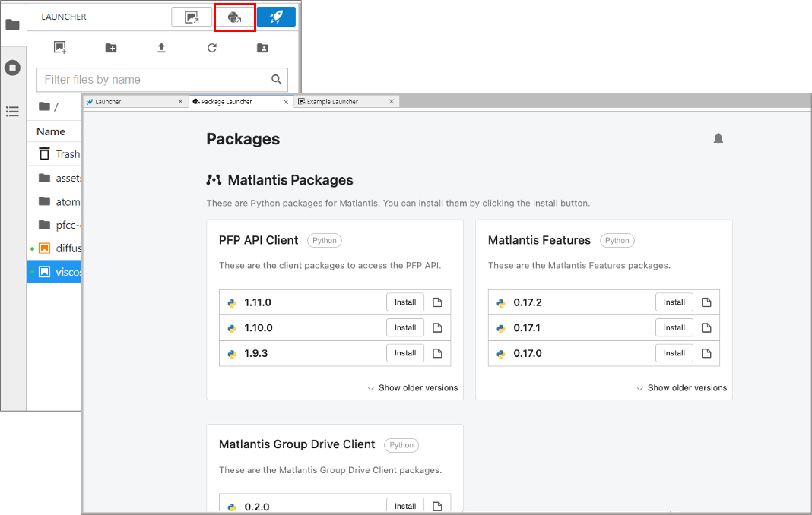
Task: Click the new folder icon
Action: (111, 48)
